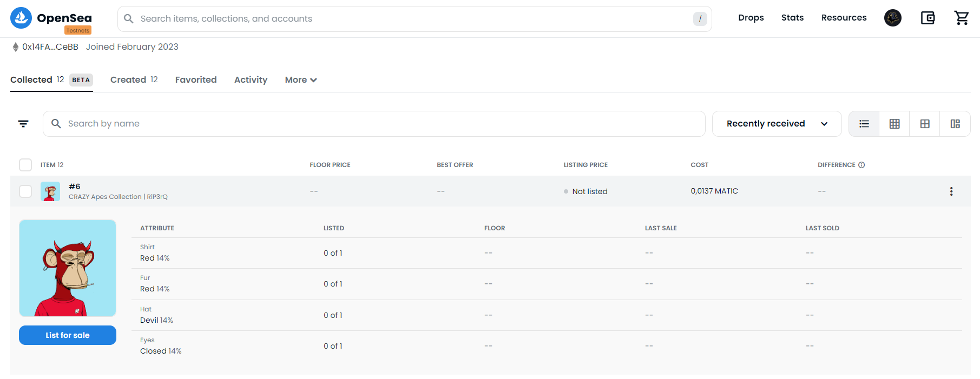Open the Drops menu
This screenshot has height=379, width=980.
(751, 18)
